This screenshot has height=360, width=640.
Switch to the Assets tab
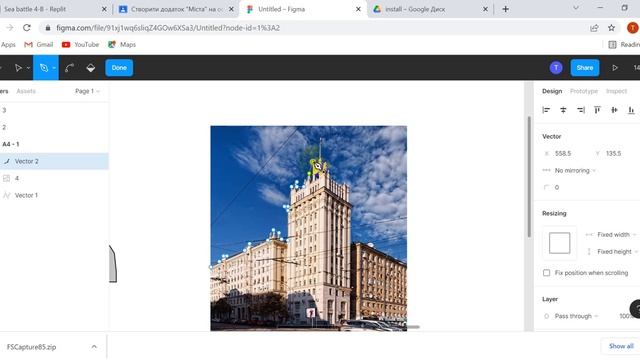tap(26, 91)
